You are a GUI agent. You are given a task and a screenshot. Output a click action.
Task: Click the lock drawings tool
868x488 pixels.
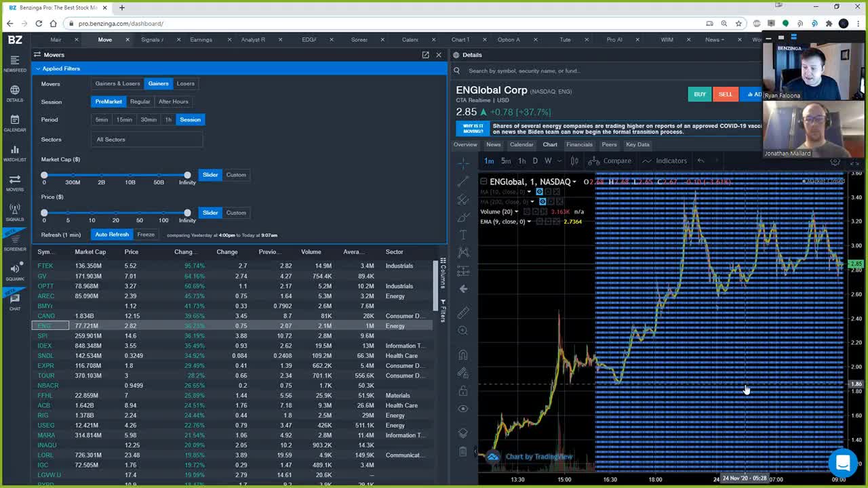click(x=463, y=391)
